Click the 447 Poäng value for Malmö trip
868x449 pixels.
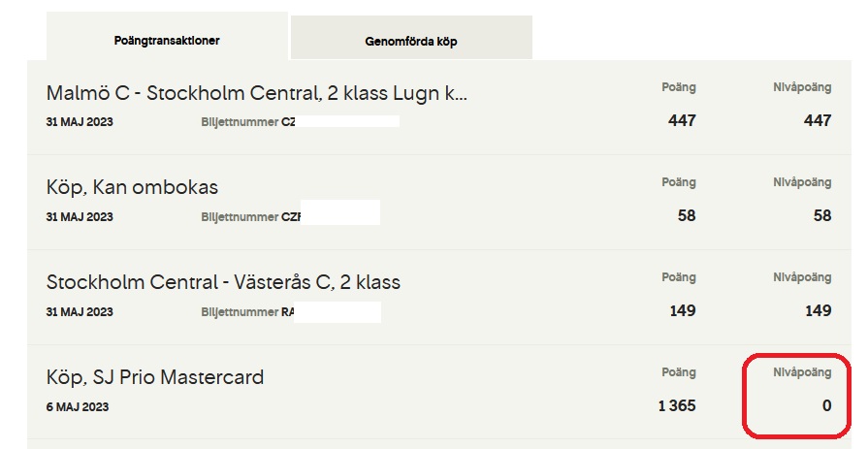pyautogui.click(x=682, y=120)
